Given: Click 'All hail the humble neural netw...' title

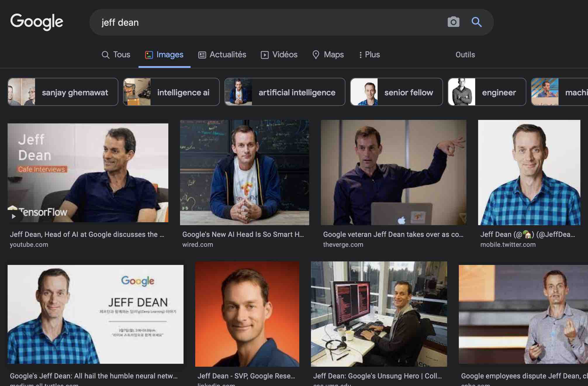Looking at the screenshot, I should pyautogui.click(x=94, y=376).
